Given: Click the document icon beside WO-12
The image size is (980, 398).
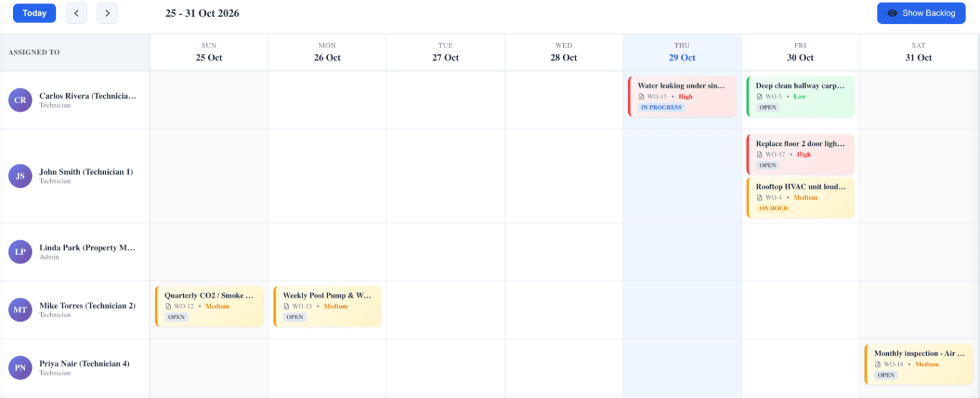Looking at the screenshot, I should 168,307.
